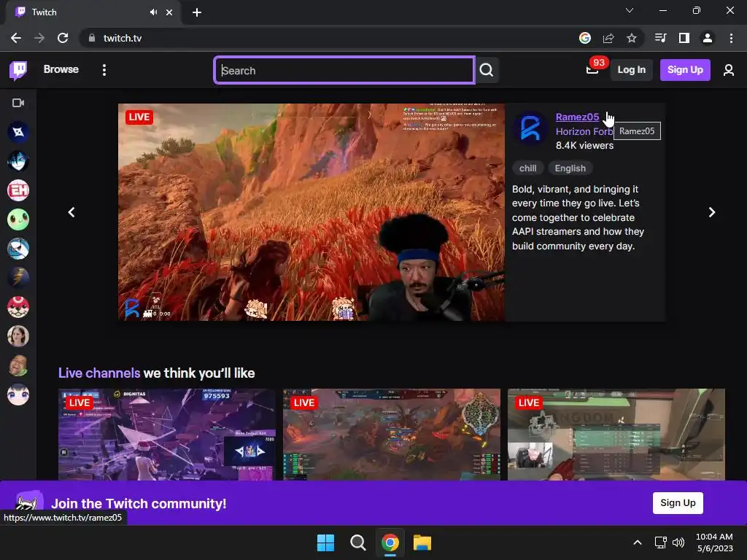
Task: Select the English tag
Action: [570, 168]
